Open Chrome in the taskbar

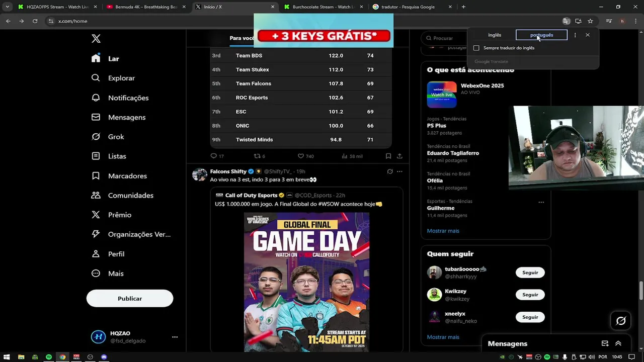point(62,357)
